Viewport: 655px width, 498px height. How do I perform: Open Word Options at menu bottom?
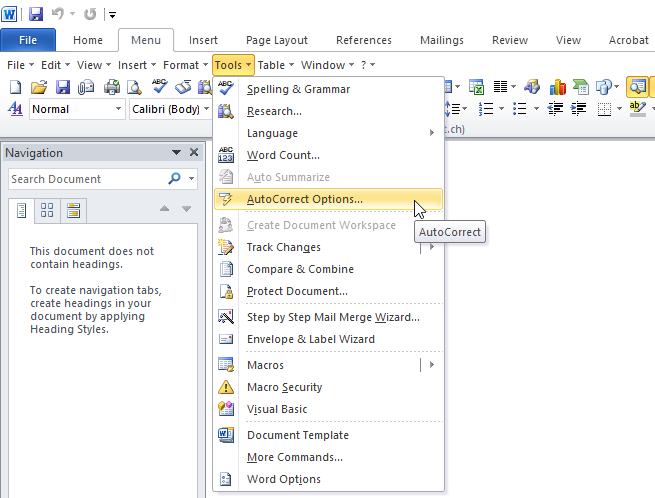(328, 479)
